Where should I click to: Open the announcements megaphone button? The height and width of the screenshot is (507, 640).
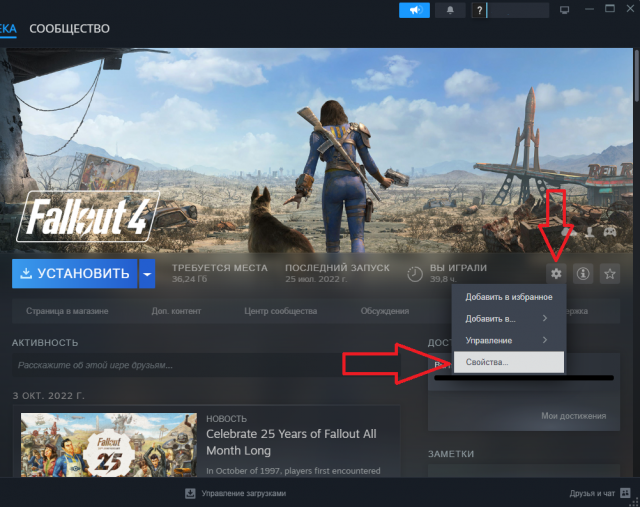pos(414,10)
